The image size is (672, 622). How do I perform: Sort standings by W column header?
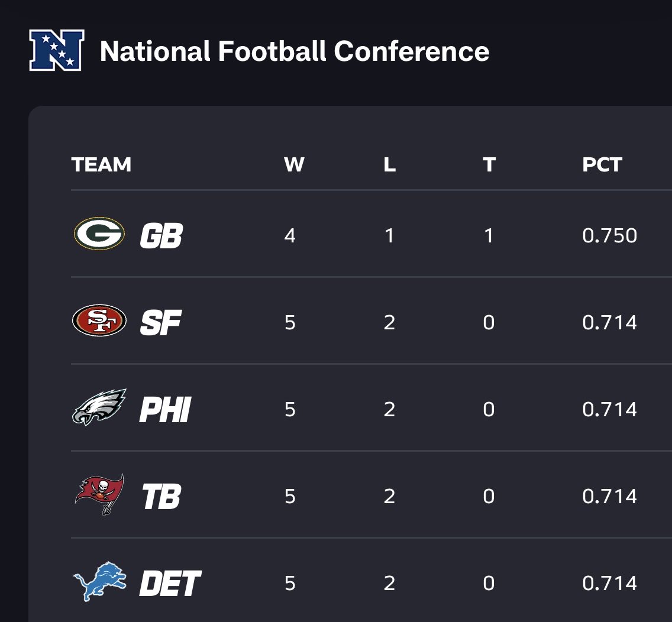pos(294,164)
